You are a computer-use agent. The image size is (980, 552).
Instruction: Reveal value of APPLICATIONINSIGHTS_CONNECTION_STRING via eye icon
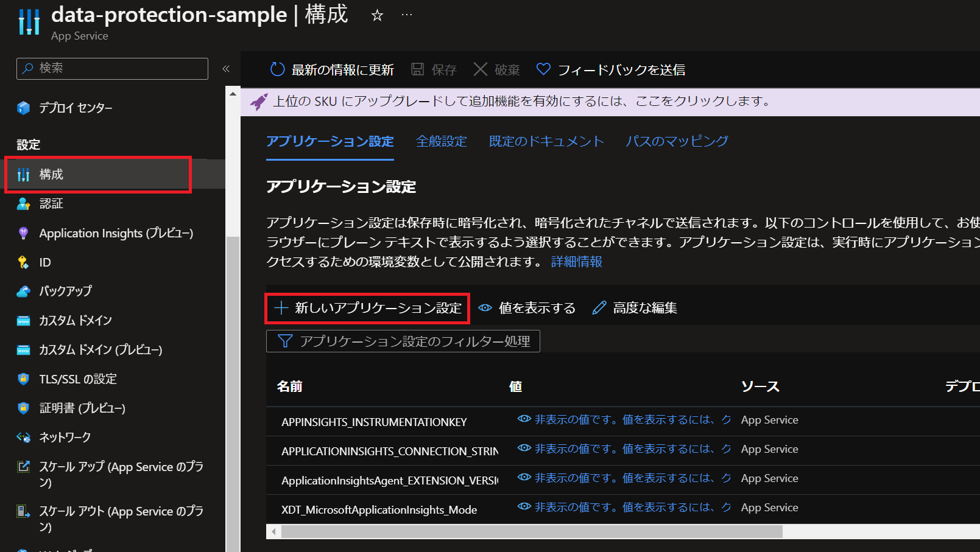524,448
